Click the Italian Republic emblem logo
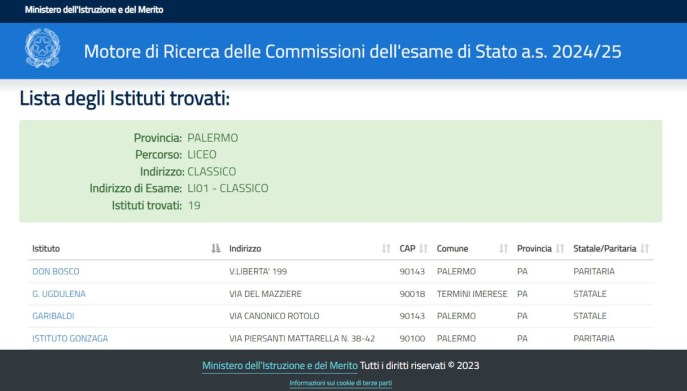This screenshot has width=687, height=391. pyautogui.click(x=42, y=48)
